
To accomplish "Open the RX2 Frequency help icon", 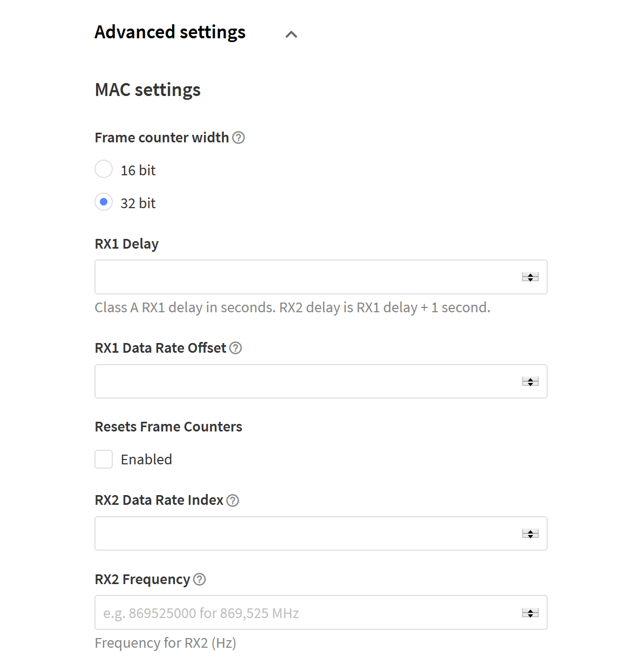I will (x=200, y=579).
